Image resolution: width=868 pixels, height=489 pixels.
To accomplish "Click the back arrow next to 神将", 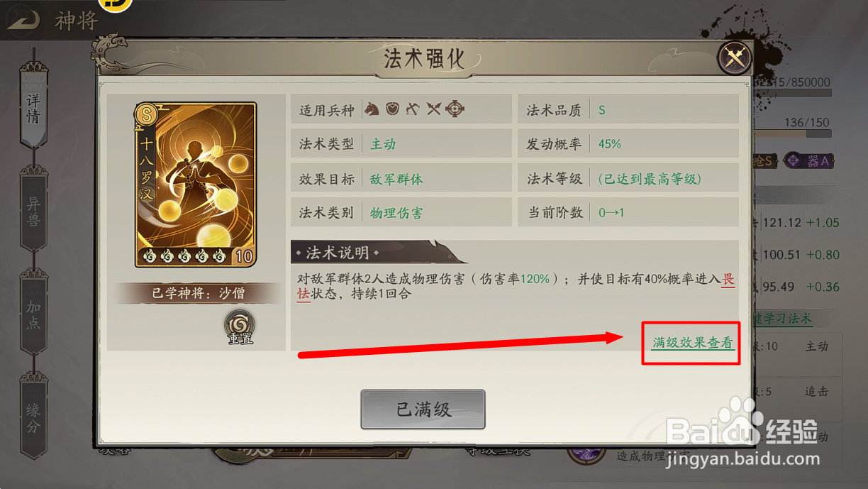I will tap(23, 21).
